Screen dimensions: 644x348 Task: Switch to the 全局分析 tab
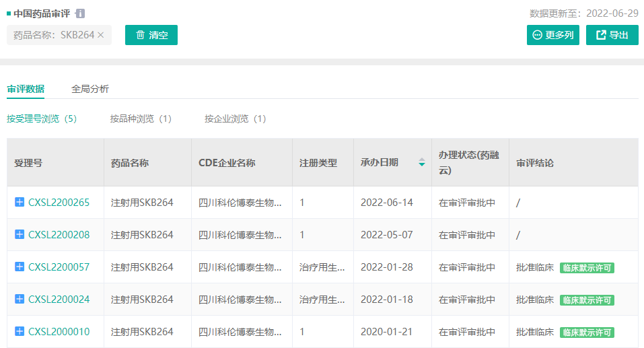[x=90, y=89]
